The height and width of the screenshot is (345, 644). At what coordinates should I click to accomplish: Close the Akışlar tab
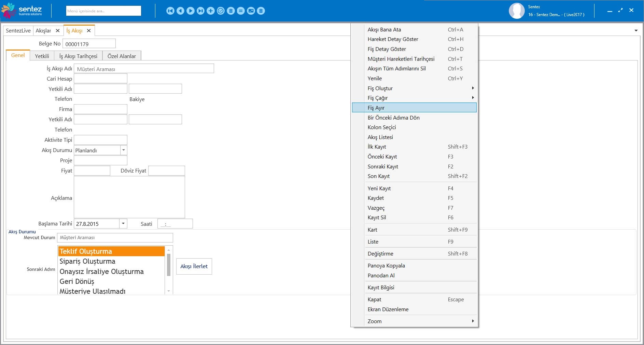pyautogui.click(x=58, y=31)
